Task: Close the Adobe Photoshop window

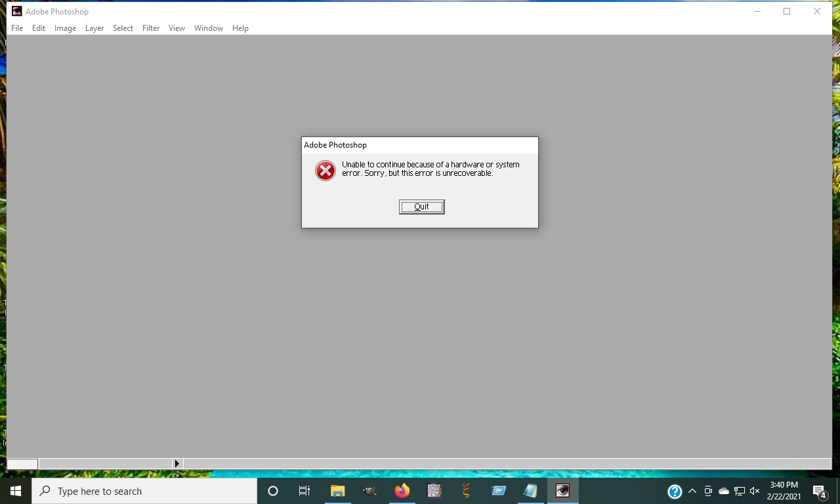Action: click(x=817, y=11)
